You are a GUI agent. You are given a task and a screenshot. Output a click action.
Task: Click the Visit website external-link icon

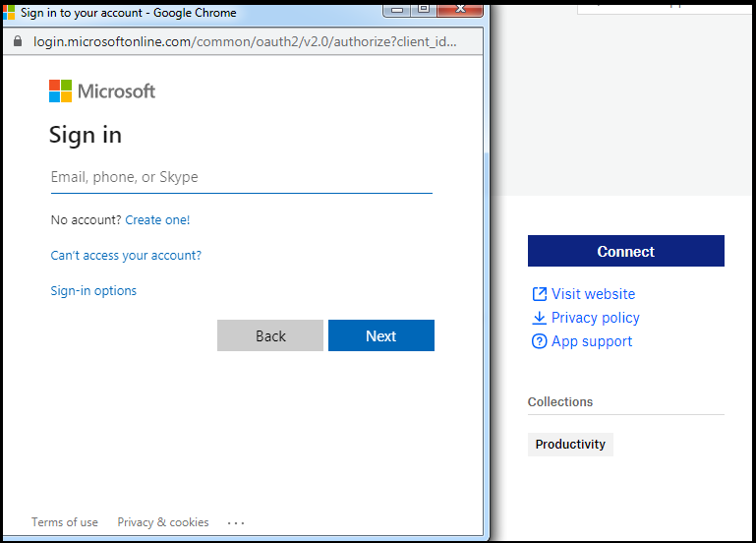tap(540, 294)
